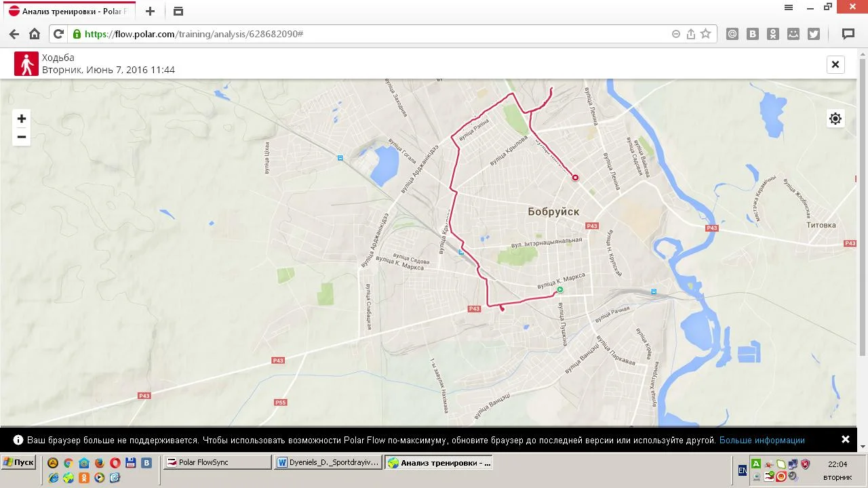868x488 pixels.
Task: Open the 'Больше информации' link
Action: (762, 441)
